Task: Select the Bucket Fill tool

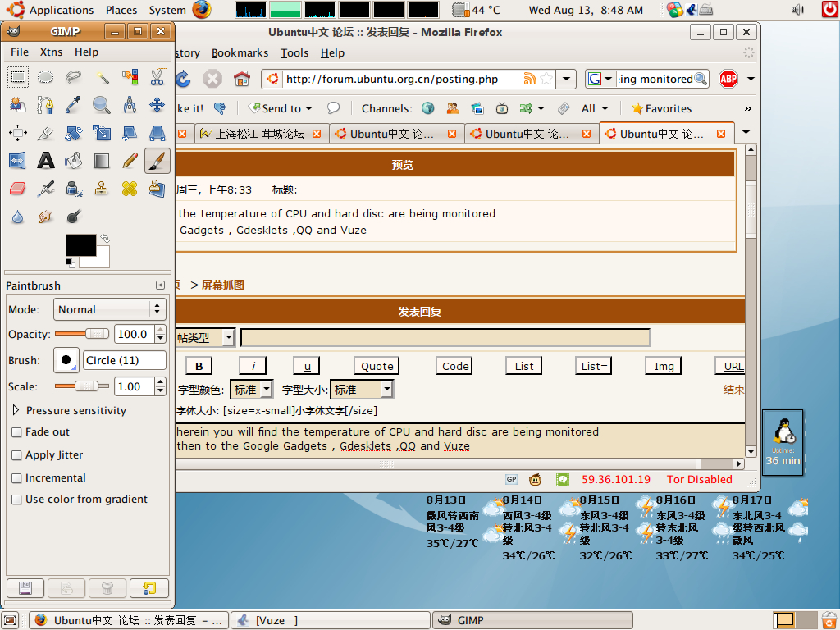Action: point(73,161)
